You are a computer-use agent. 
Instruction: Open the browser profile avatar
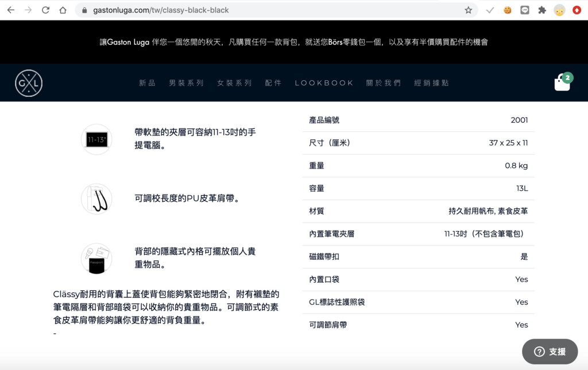click(x=559, y=10)
